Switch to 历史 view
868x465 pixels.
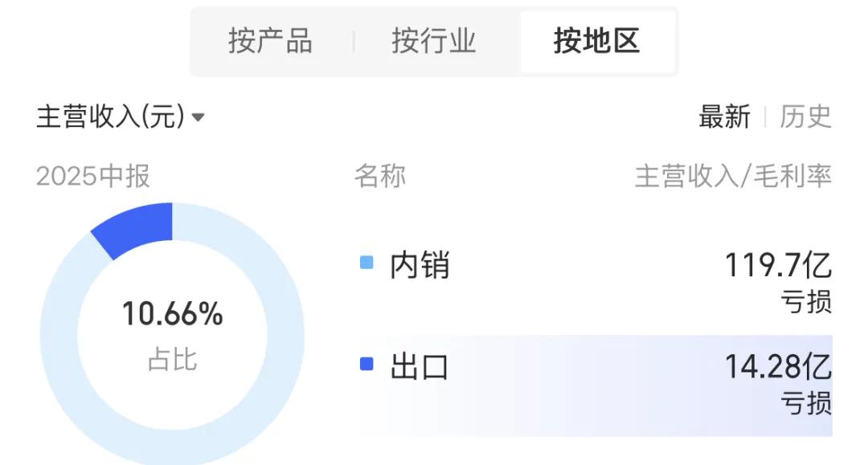tap(805, 116)
